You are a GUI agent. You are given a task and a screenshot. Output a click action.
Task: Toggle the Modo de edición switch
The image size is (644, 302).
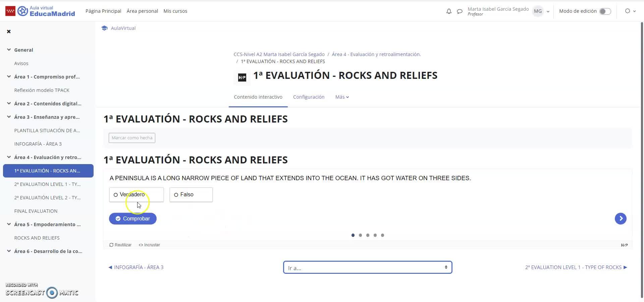(x=605, y=11)
